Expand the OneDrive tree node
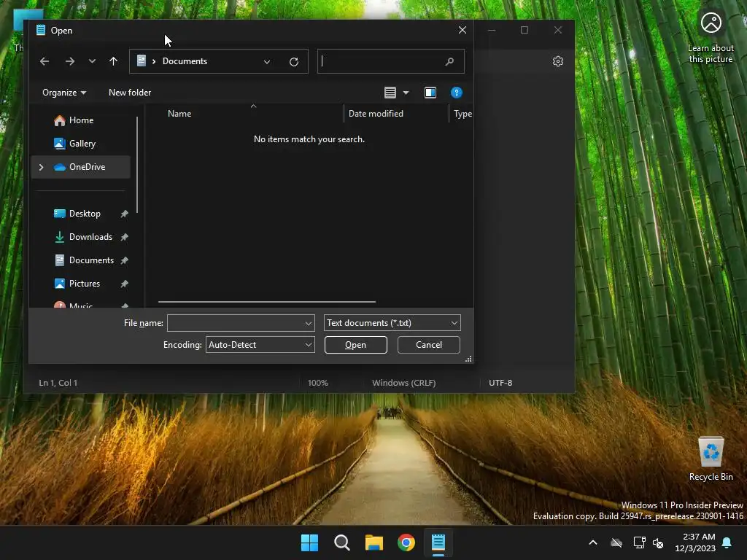The width and height of the screenshot is (747, 560). tap(42, 167)
